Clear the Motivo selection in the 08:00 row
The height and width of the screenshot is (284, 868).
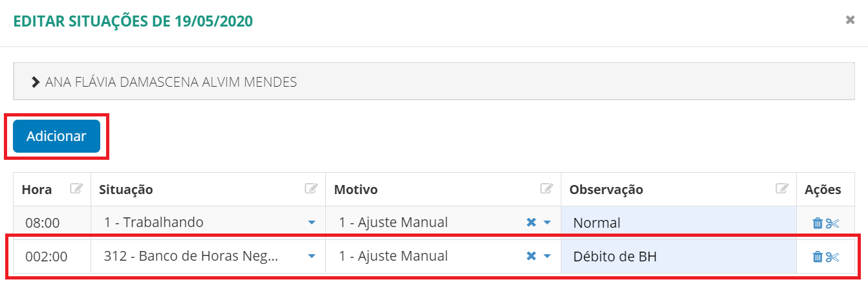(x=531, y=223)
